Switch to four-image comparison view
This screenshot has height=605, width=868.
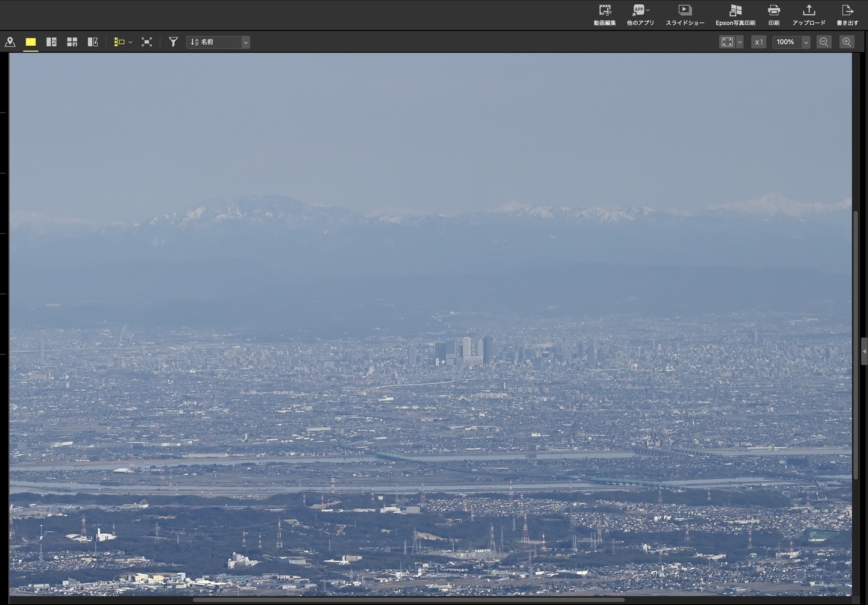72,42
